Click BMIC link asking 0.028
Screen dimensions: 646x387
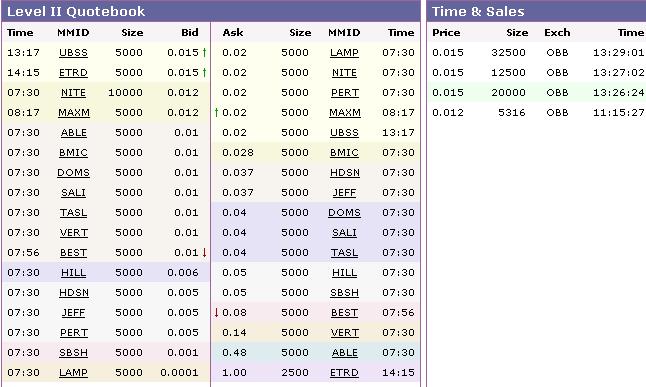pyautogui.click(x=344, y=153)
